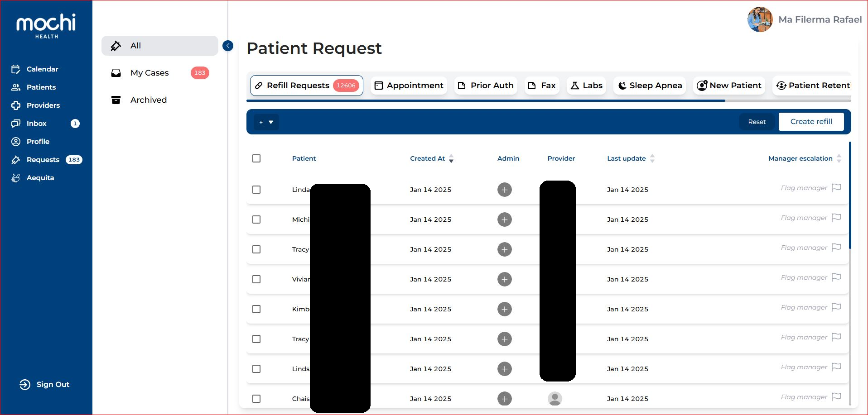Select the checkbox on Kimb's row

(x=256, y=309)
